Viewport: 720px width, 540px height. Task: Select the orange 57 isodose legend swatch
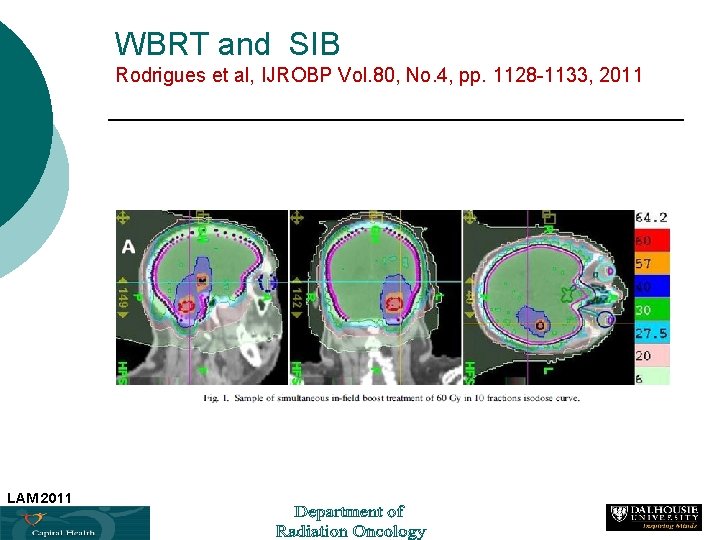pos(652,264)
